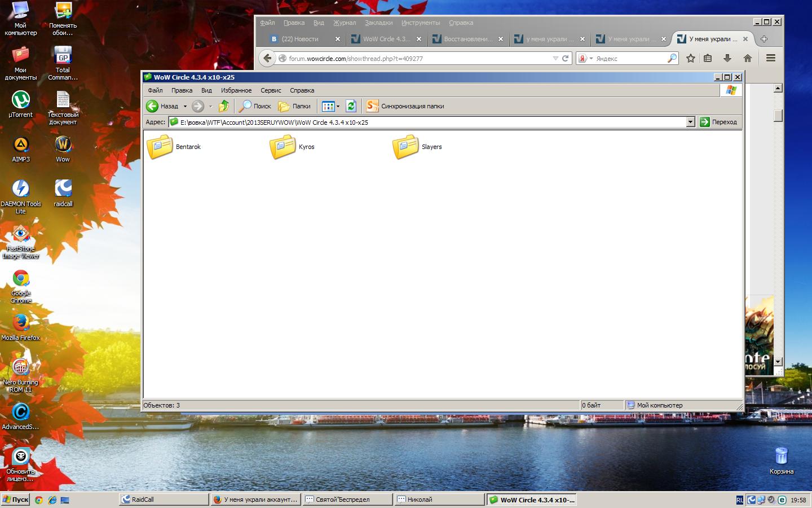Open Файл menu in Explorer window

pos(155,90)
